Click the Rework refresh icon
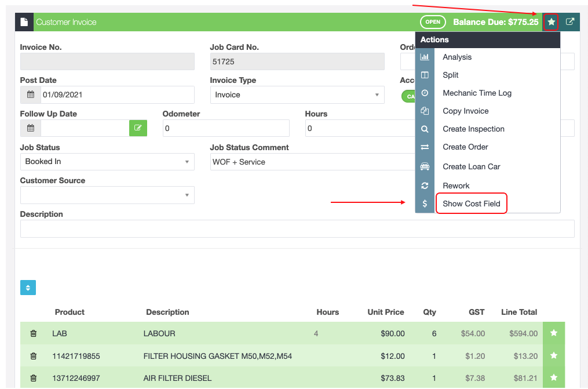Viewport: 588px width, 389px height. (425, 186)
